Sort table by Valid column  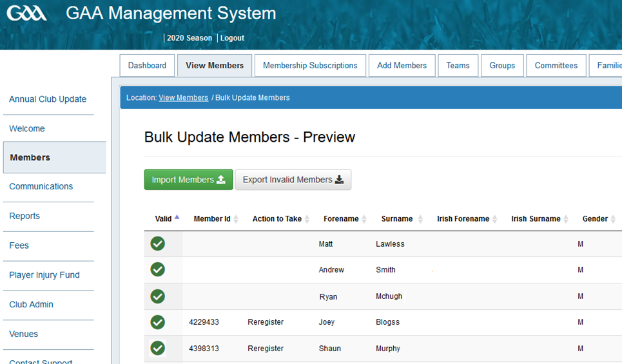164,219
